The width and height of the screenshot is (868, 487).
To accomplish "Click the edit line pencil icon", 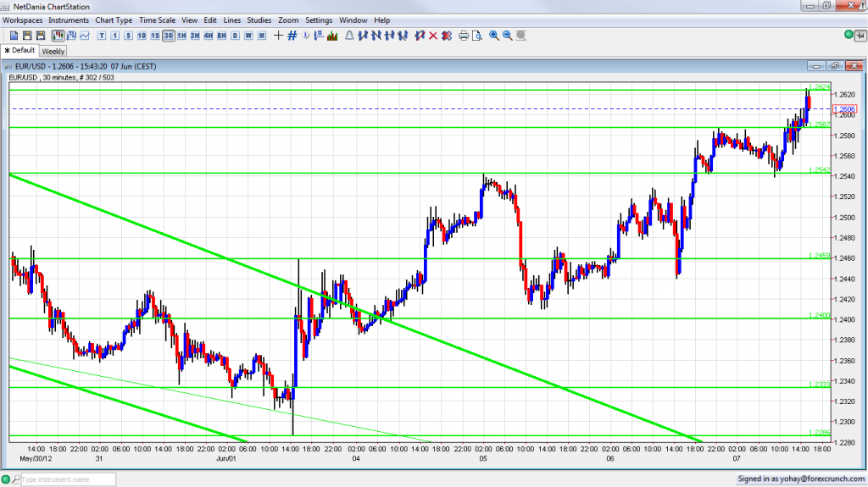I will click(420, 36).
